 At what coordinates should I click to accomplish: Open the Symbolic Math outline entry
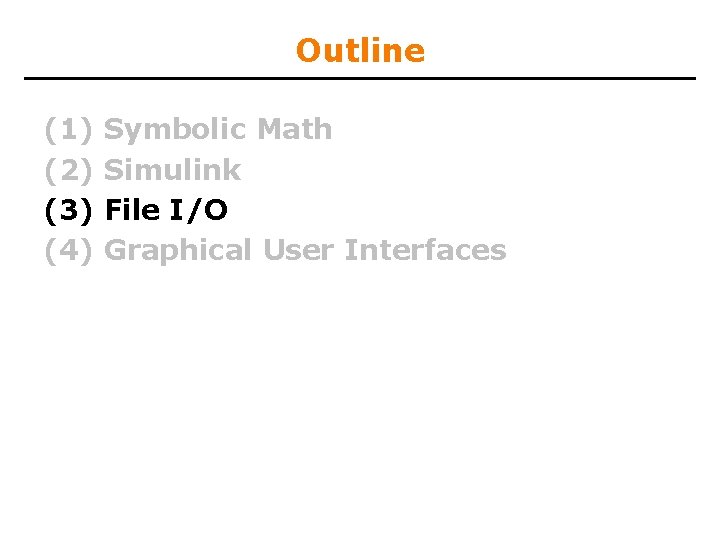(x=218, y=129)
